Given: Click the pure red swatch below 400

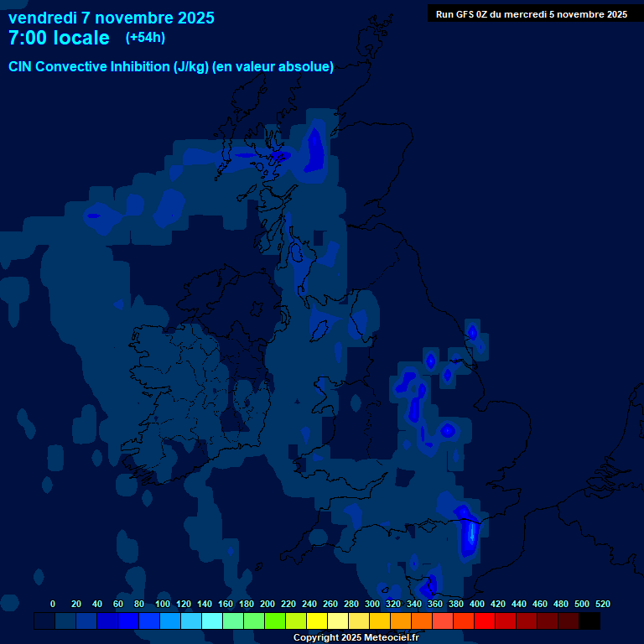Looking at the screenshot, I should coord(485,621).
